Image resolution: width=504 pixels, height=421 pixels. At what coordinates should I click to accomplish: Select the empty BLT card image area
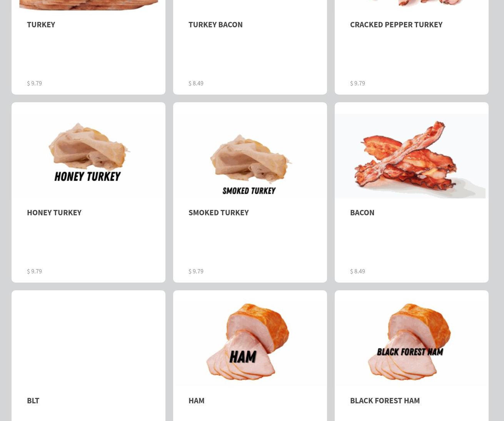pos(88,344)
